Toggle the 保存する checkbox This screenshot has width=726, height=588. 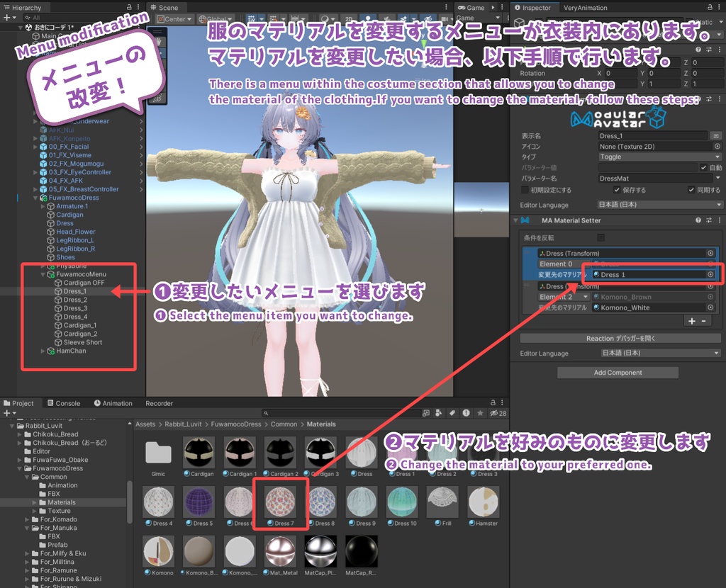[x=617, y=190]
